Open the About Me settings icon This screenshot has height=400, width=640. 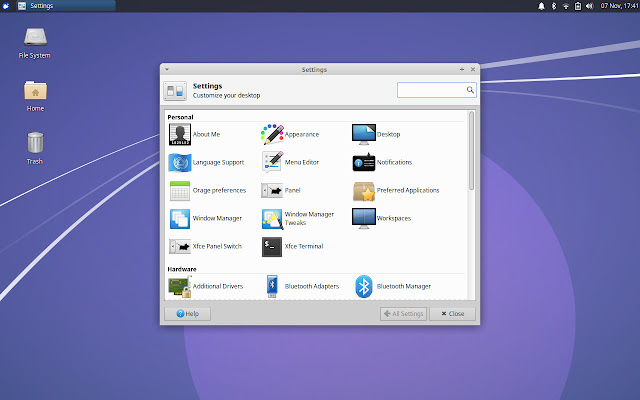[180, 134]
